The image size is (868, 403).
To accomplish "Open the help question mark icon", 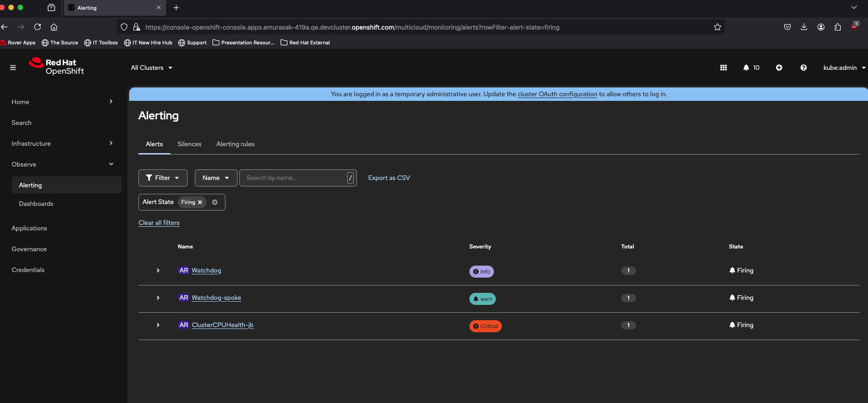I will click(x=804, y=68).
